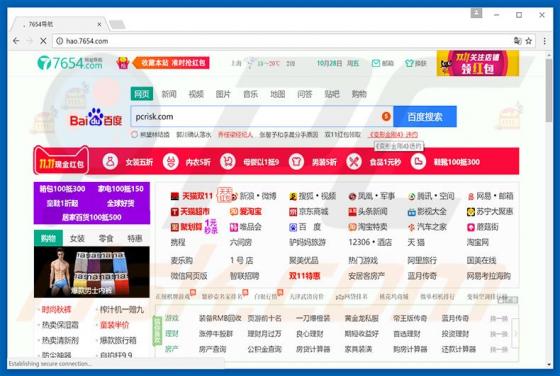The width and height of the screenshot is (560, 376).
Task: Close the 7654导航 browser tab
Action: tap(99, 25)
